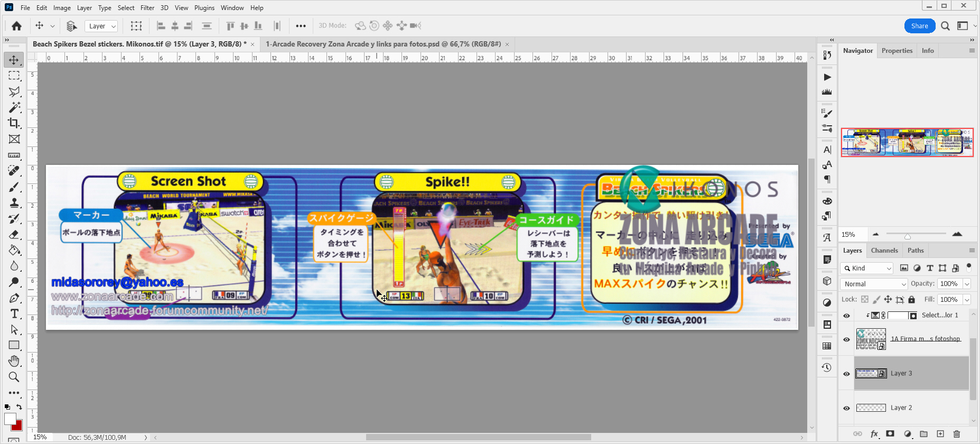The width and height of the screenshot is (980, 444).
Task: Select the Rectangle shape tool
Action: (14, 345)
